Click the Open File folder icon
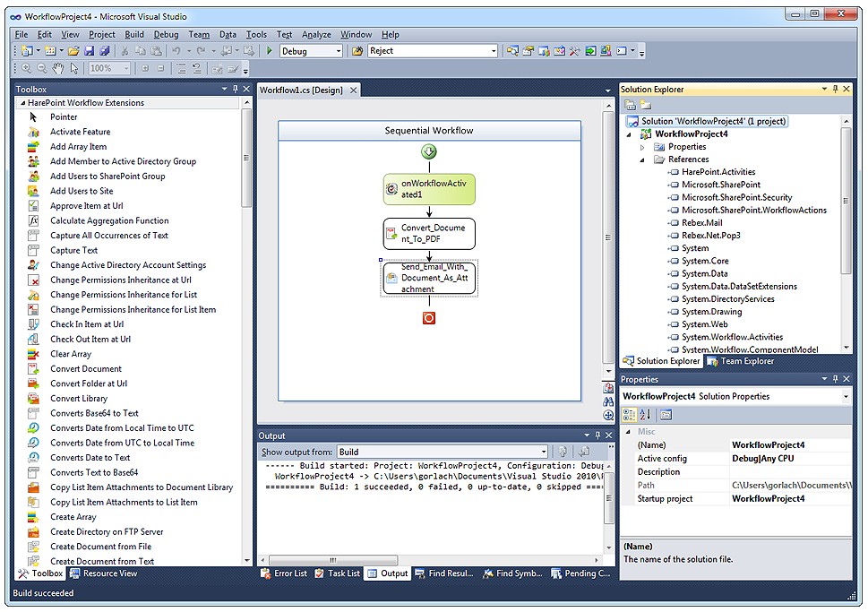 (x=73, y=51)
